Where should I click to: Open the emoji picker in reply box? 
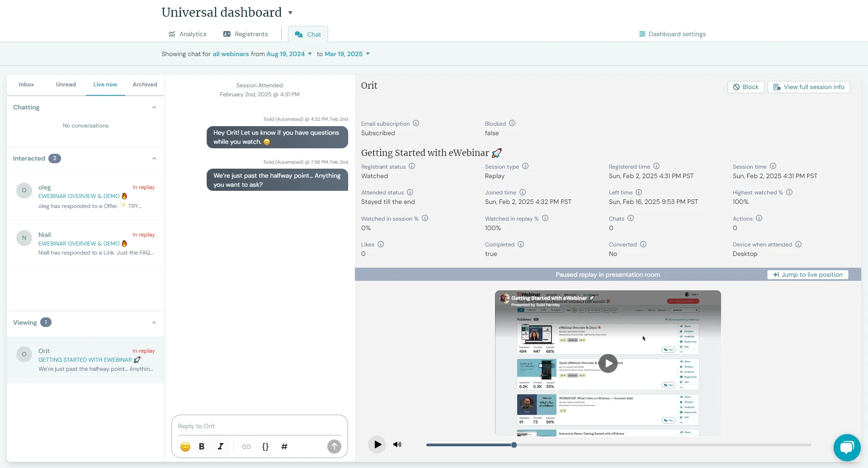[185, 447]
